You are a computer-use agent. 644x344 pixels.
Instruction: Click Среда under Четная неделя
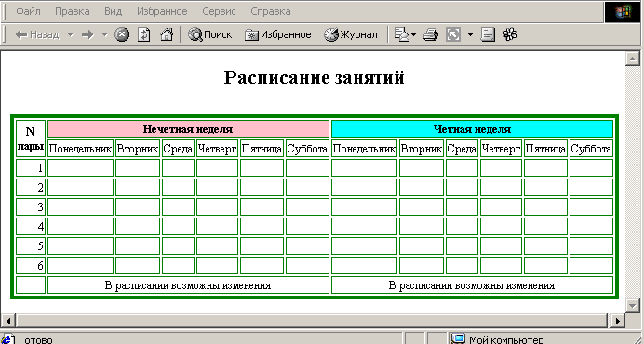pyautogui.click(x=462, y=149)
